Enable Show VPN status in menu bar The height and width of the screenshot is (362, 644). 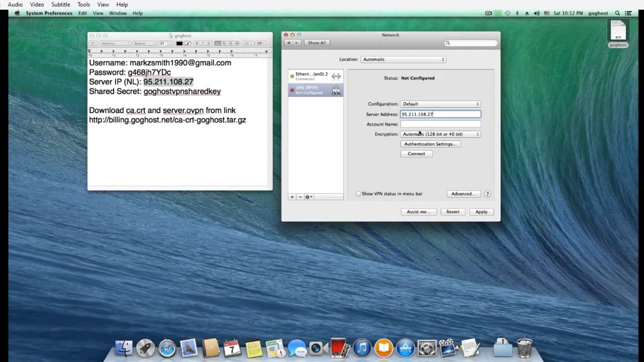[x=358, y=194]
